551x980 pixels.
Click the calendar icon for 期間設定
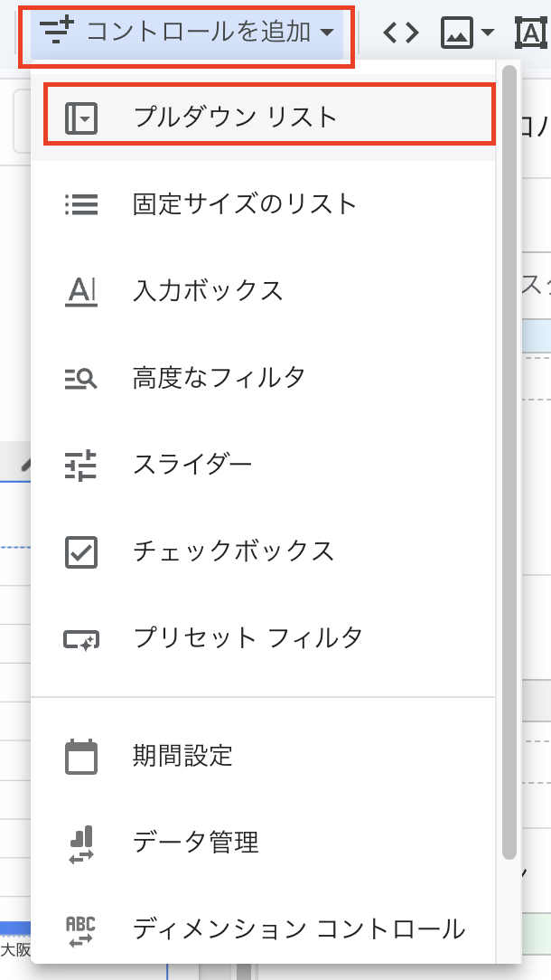(x=81, y=756)
